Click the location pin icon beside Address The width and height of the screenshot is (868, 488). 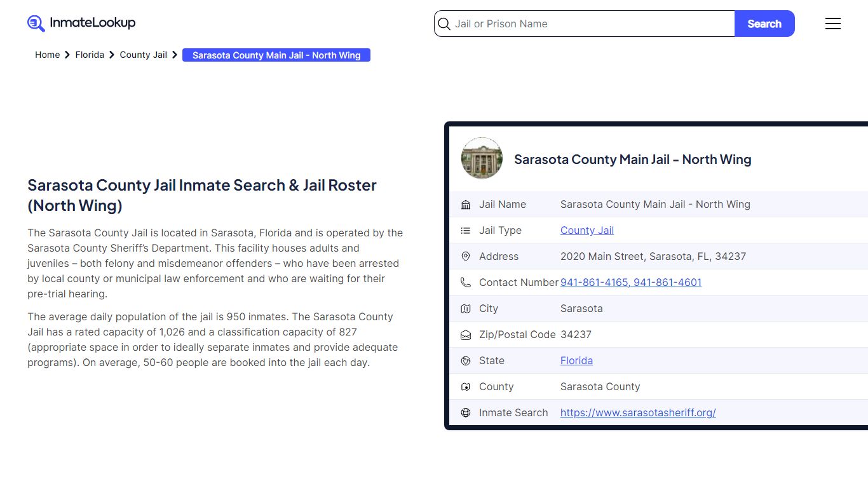(x=466, y=256)
